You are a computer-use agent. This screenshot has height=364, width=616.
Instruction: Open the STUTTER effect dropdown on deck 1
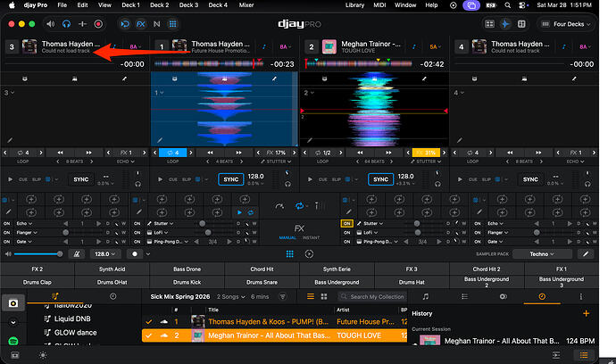click(x=276, y=161)
